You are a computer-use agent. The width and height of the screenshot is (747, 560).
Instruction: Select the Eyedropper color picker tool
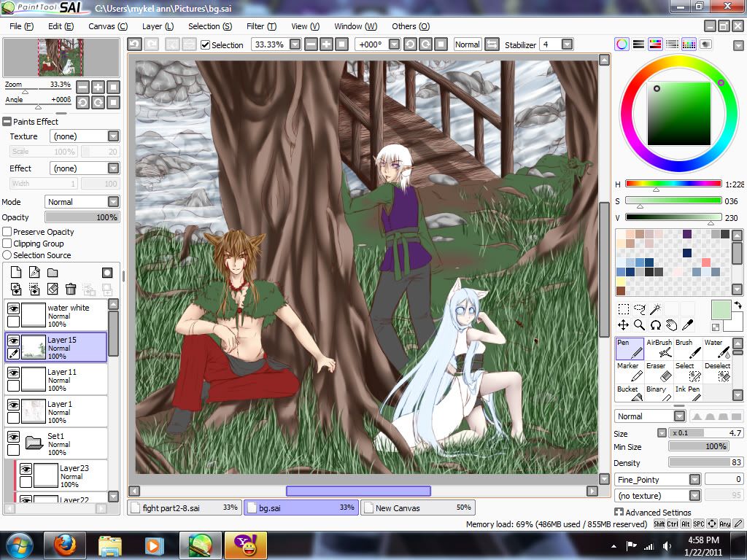click(687, 324)
